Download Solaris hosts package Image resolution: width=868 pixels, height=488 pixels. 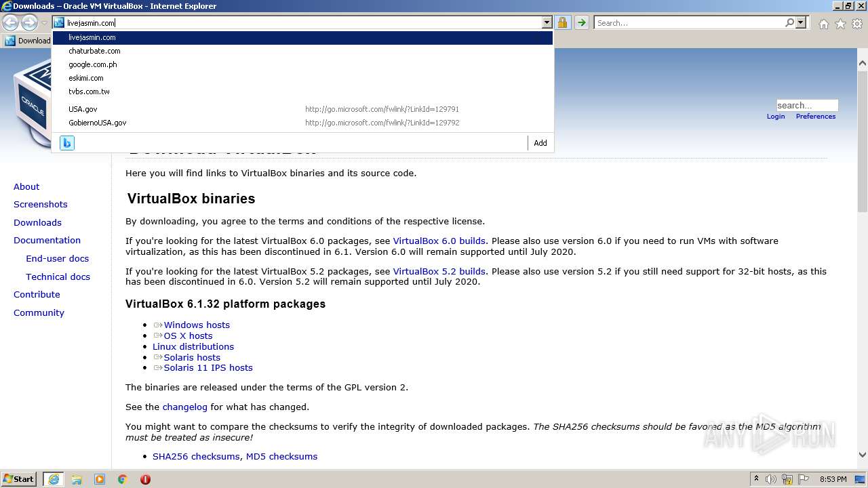click(x=192, y=357)
